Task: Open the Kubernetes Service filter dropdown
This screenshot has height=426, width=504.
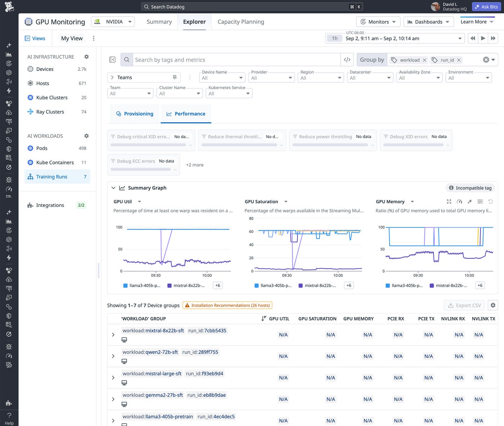Action: tap(229, 93)
